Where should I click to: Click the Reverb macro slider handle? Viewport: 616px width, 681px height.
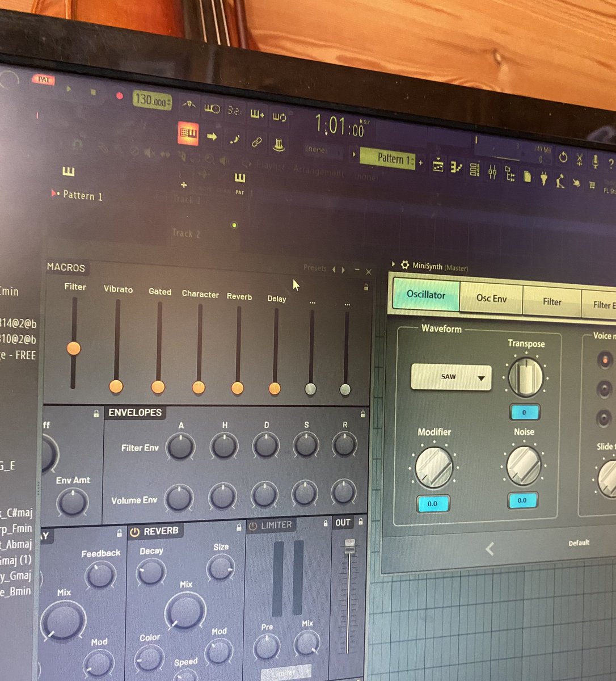click(x=237, y=388)
